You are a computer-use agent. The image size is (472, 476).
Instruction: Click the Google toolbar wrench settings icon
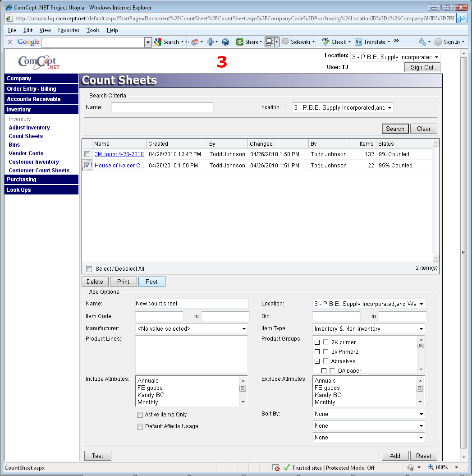[422, 42]
